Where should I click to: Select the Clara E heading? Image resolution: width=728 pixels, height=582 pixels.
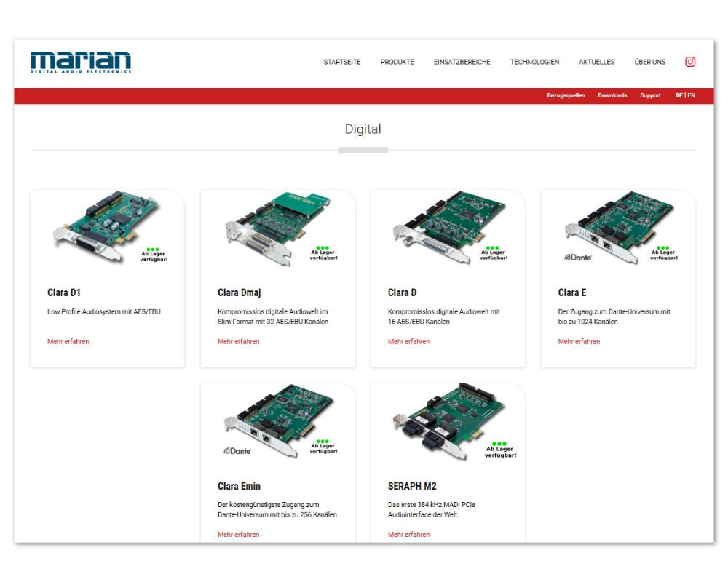(x=572, y=292)
